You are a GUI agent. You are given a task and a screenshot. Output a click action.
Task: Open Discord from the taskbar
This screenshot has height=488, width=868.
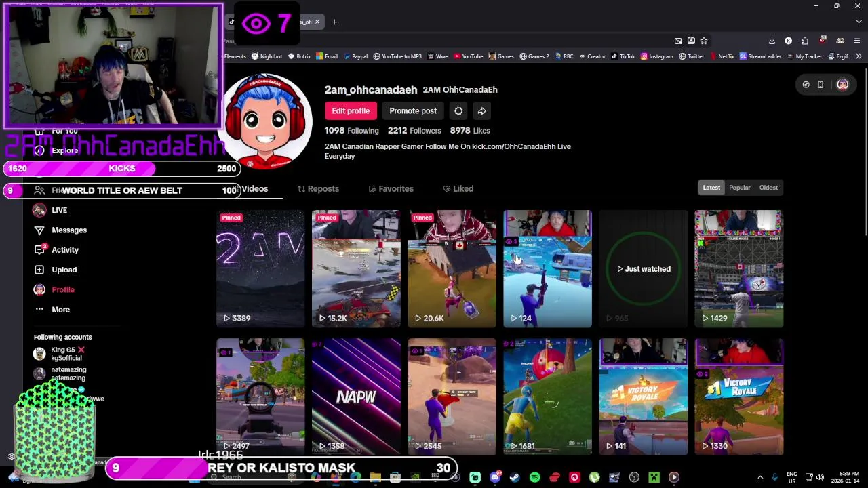click(495, 477)
